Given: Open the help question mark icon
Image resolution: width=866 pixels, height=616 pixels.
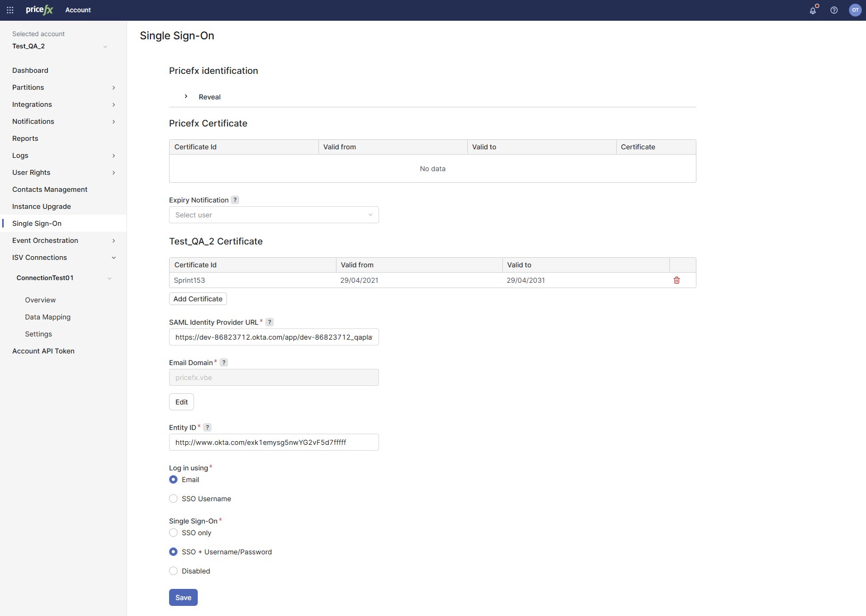Looking at the screenshot, I should 834,10.
